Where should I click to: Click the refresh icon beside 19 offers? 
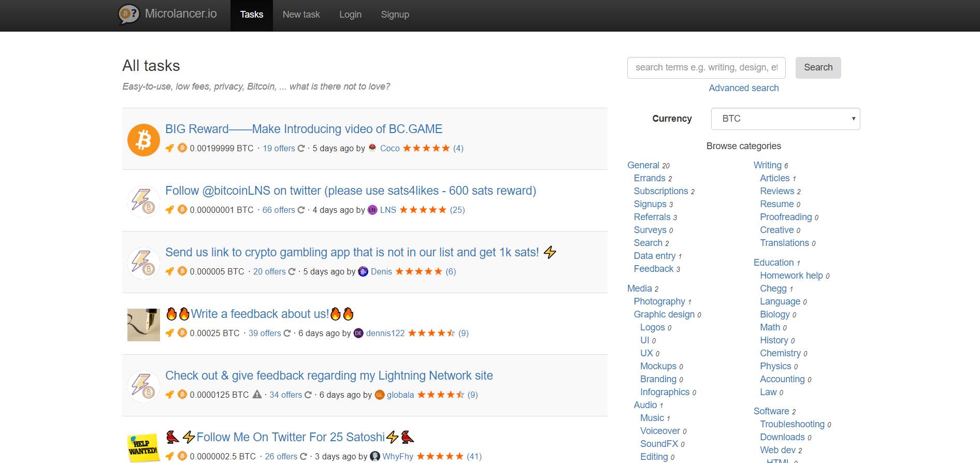301,149
